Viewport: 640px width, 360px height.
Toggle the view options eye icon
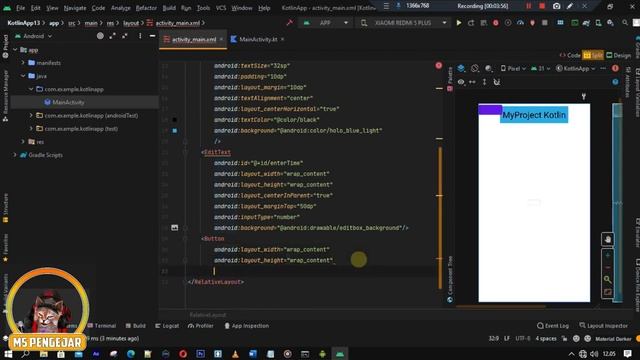[461, 82]
